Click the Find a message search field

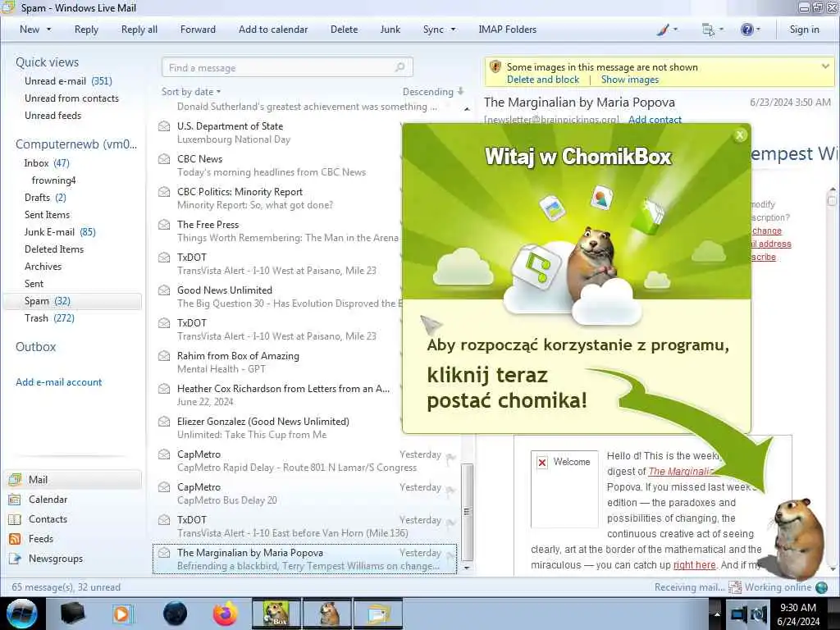286,67
